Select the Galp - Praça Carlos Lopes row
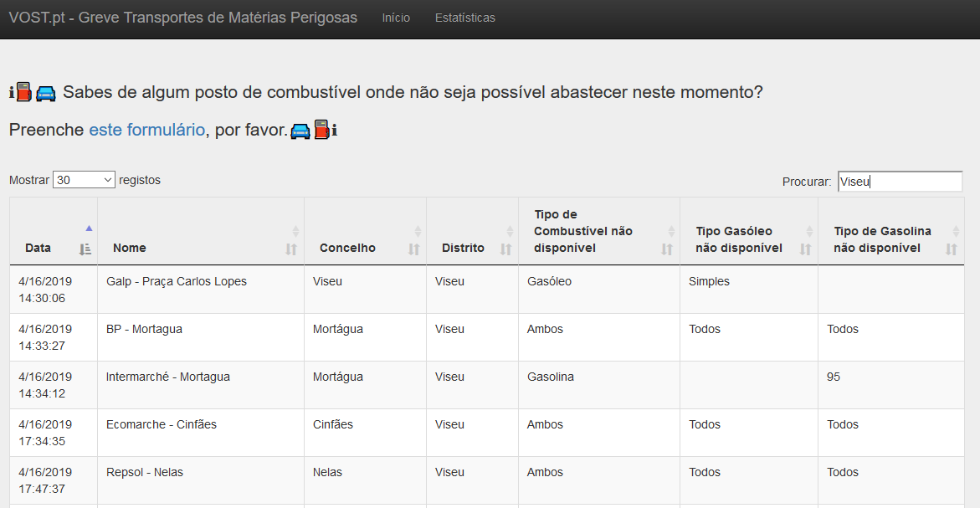980x508 pixels. coord(177,282)
